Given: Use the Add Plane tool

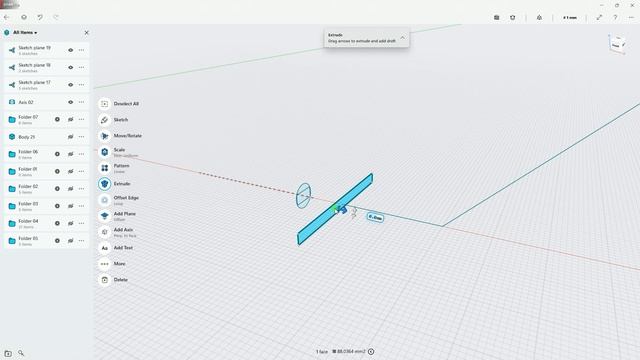Looking at the screenshot, I should point(104,216).
